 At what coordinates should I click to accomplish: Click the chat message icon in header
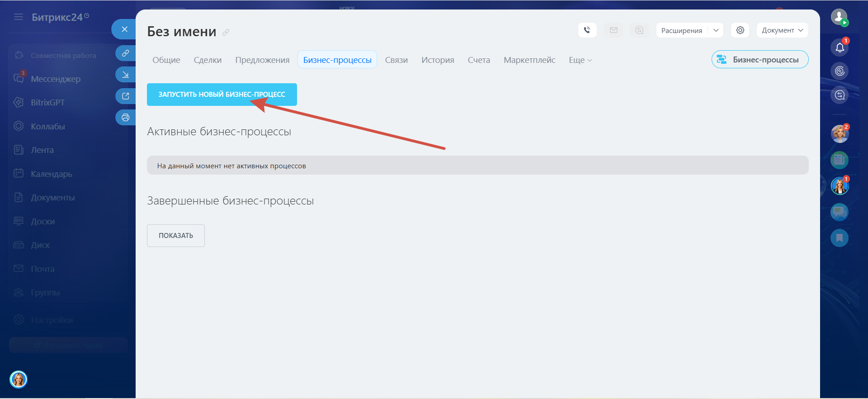639,30
